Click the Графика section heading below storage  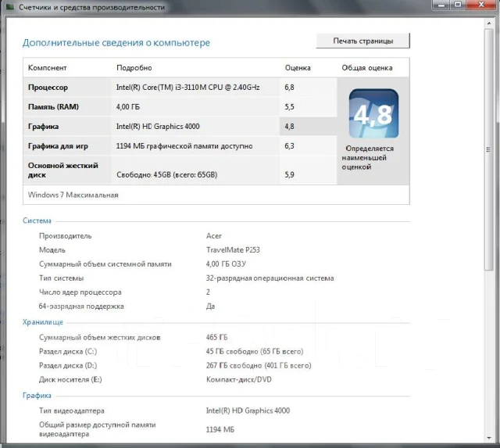pyautogui.click(x=37, y=396)
